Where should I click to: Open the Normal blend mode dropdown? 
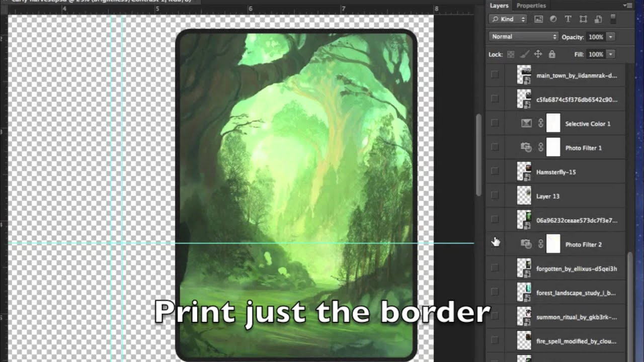[523, 37]
